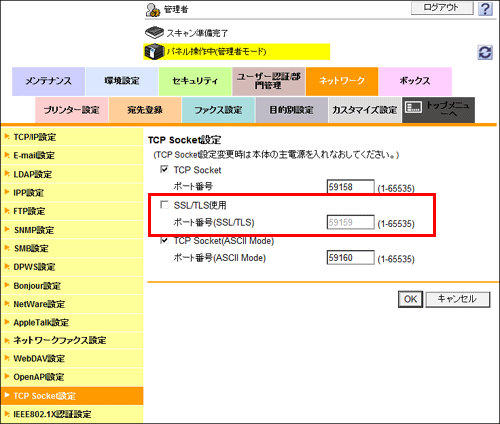The image size is (500, 424).
Task: Click the キャンセル button
Action: tap(458, 299)
